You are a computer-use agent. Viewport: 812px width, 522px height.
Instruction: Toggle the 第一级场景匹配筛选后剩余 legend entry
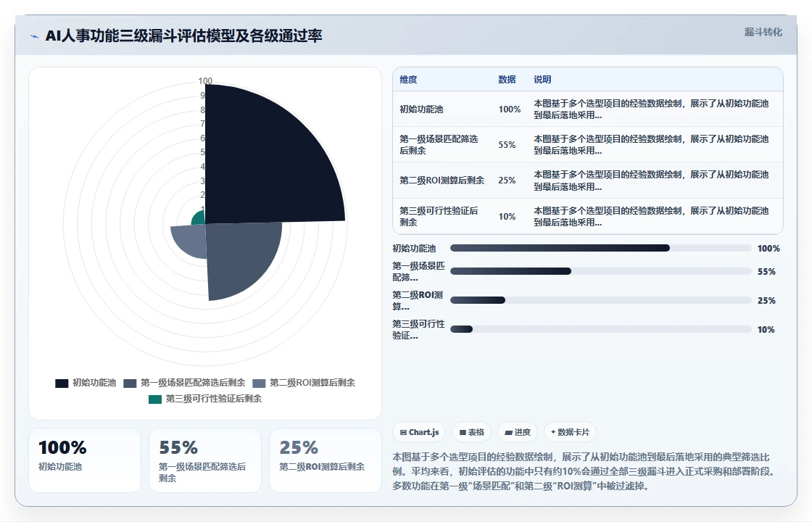tap(184, 383)
